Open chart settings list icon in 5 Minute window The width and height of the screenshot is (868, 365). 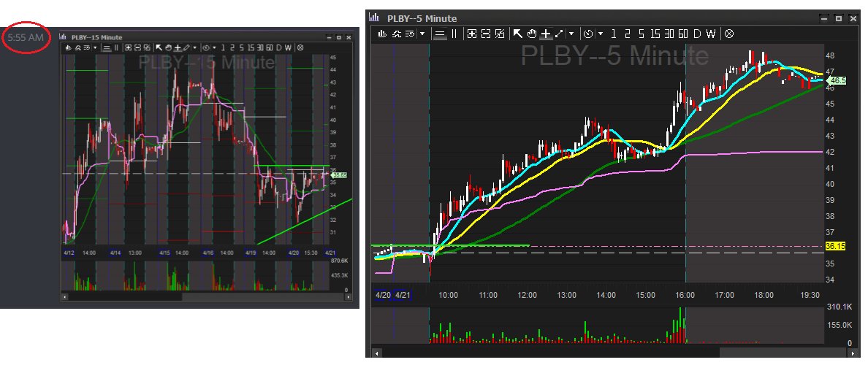410,34
